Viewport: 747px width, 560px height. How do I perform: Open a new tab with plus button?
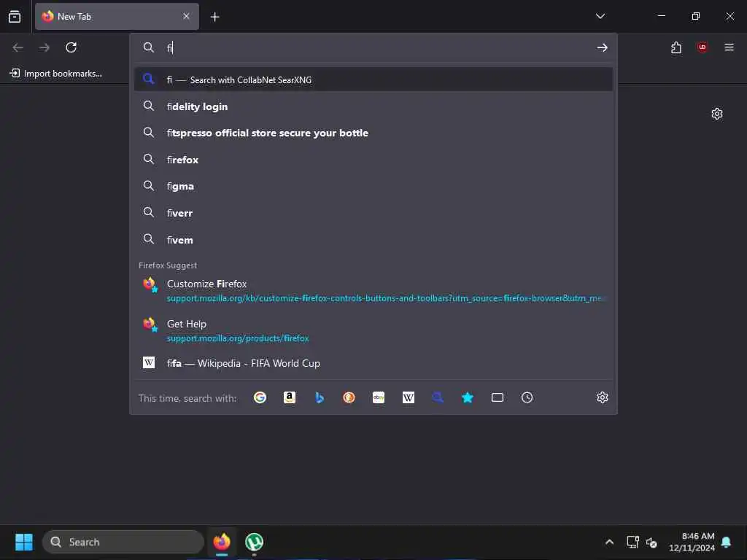215,17
